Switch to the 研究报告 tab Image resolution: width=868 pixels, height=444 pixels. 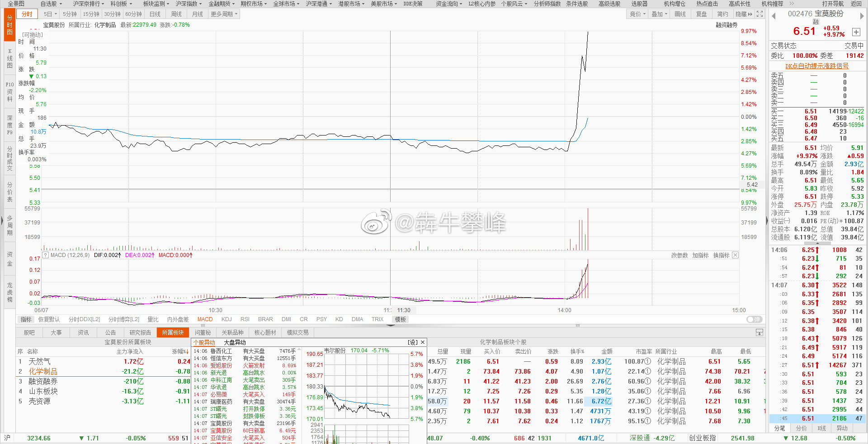tap(140, 332)
